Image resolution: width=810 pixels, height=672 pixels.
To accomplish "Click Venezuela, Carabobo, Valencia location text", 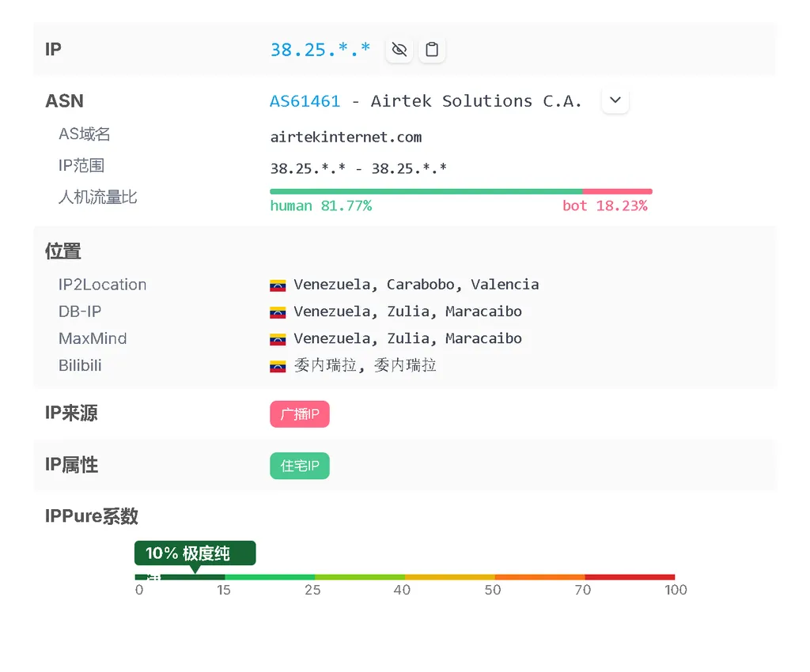I will (416, 285).
